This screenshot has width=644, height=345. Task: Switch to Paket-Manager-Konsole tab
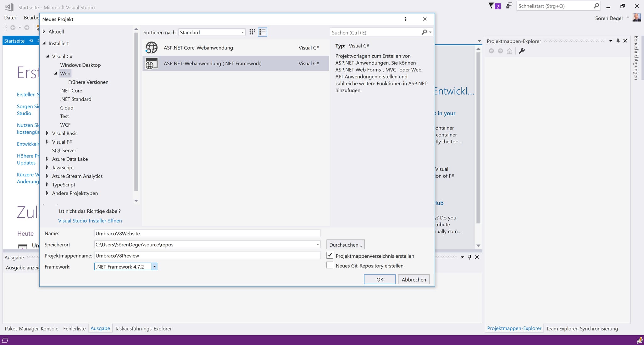pos(31,329)
